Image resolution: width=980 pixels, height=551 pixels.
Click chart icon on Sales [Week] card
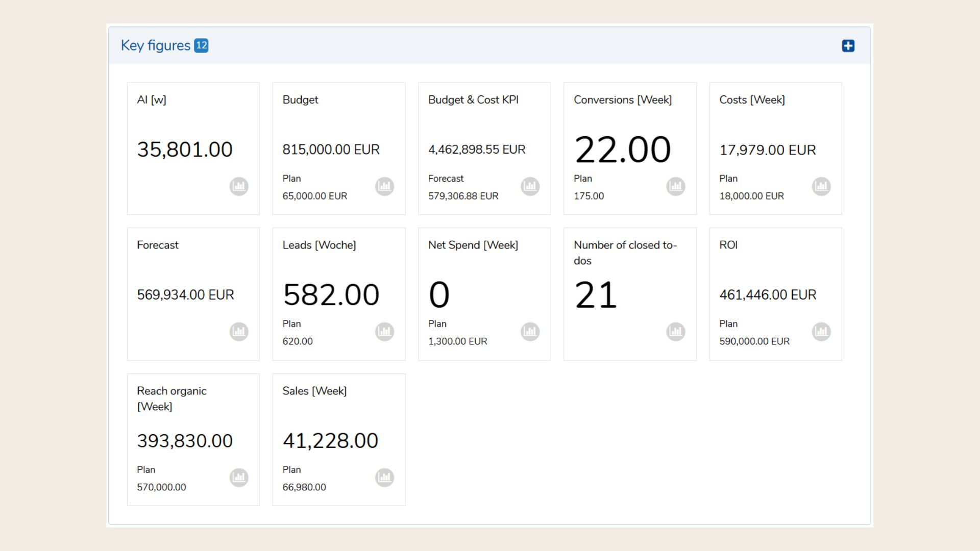(384, 478)
